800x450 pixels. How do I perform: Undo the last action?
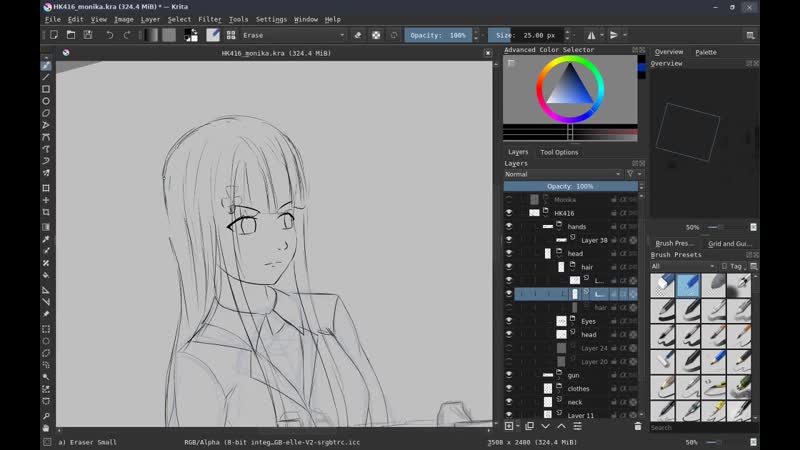point(110,35)
